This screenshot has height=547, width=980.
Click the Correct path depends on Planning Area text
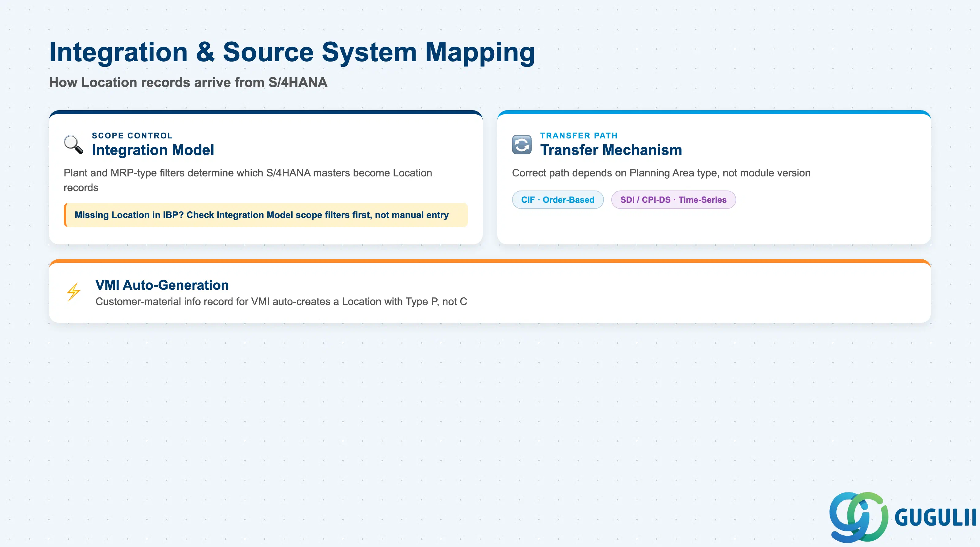tap(661, 173)
